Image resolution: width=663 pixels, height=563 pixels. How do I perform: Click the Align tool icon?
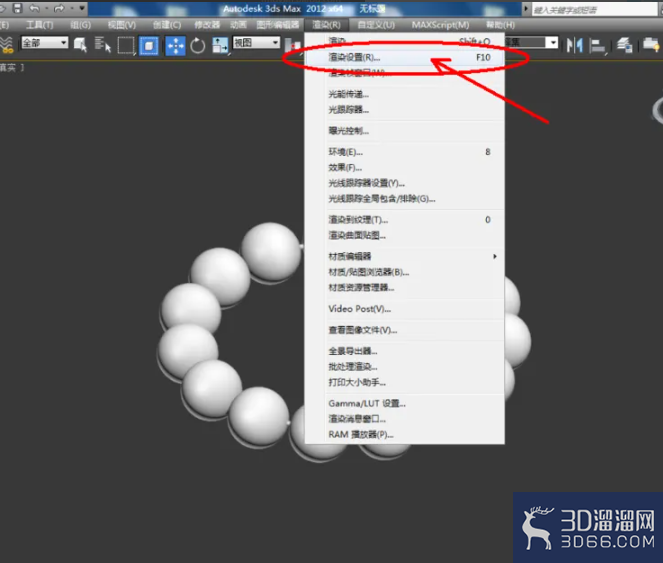[597, 46]
